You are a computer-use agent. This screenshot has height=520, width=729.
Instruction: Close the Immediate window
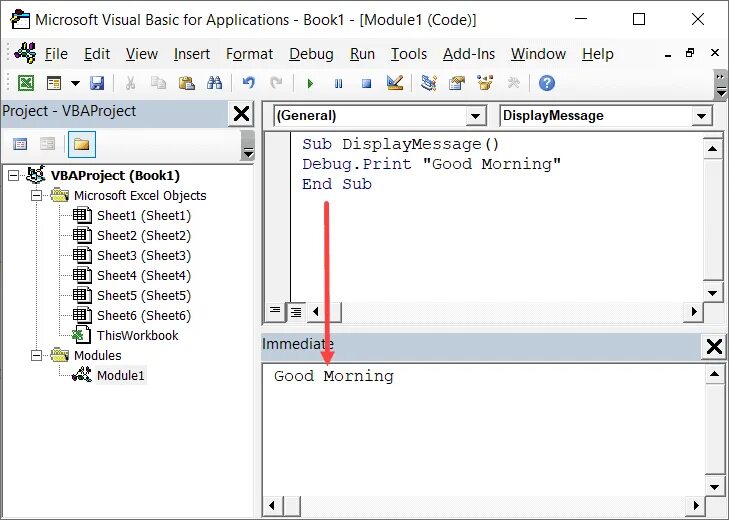714,347
